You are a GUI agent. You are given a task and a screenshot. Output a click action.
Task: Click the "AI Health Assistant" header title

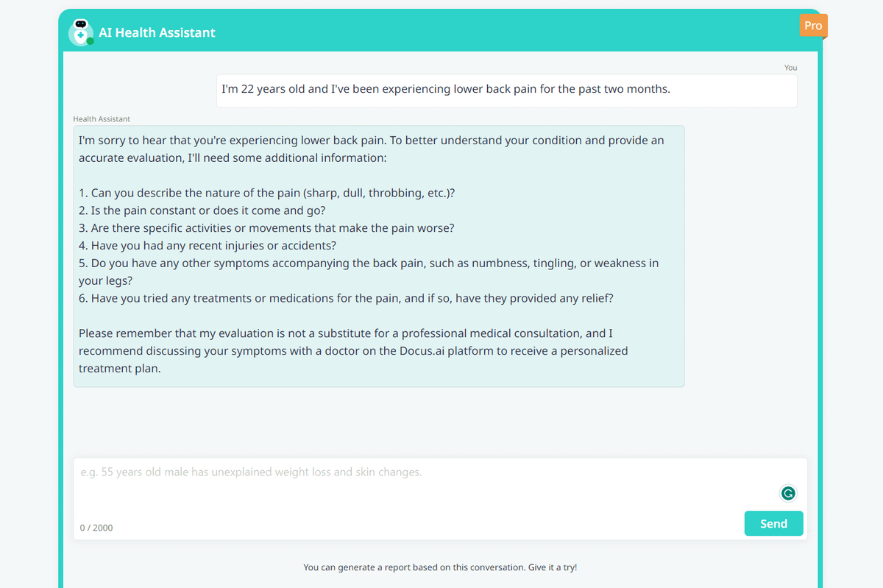click(157, 32)
